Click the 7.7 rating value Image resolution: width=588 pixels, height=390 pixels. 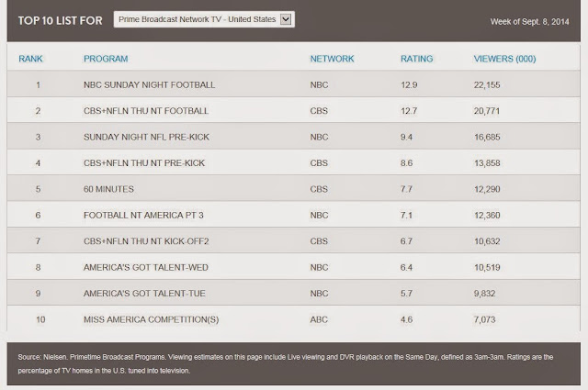point(406,189)
